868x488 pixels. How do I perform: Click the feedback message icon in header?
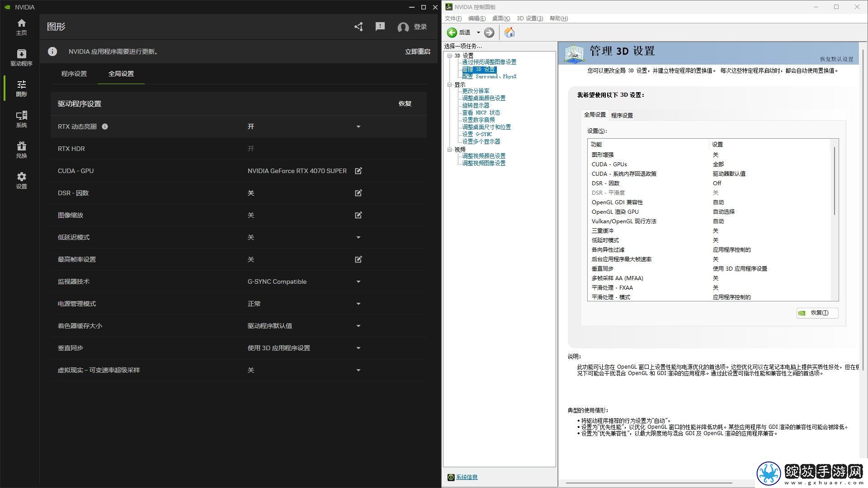click(380, 27)
